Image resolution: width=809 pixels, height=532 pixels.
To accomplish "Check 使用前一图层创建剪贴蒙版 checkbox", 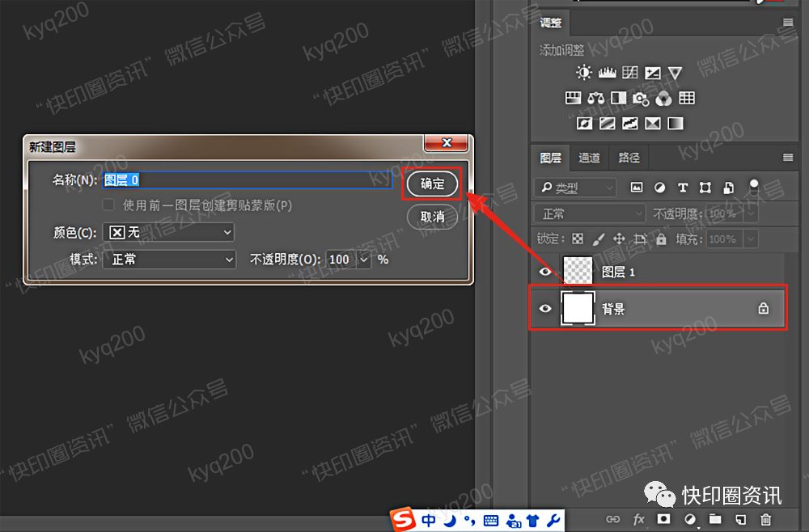I will 108,205.
